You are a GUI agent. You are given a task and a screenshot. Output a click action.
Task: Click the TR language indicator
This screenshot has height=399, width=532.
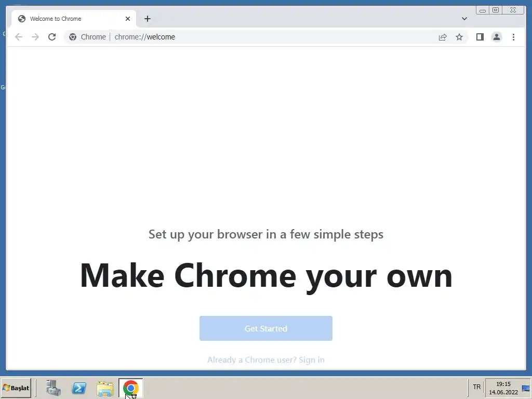point(477,387)
